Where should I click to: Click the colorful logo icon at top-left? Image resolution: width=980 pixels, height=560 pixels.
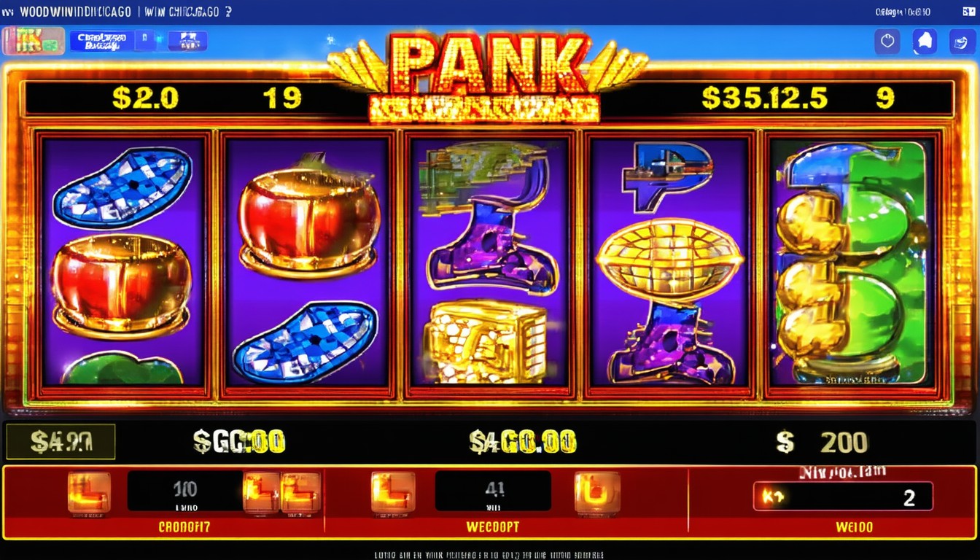(x=33, y=41)
